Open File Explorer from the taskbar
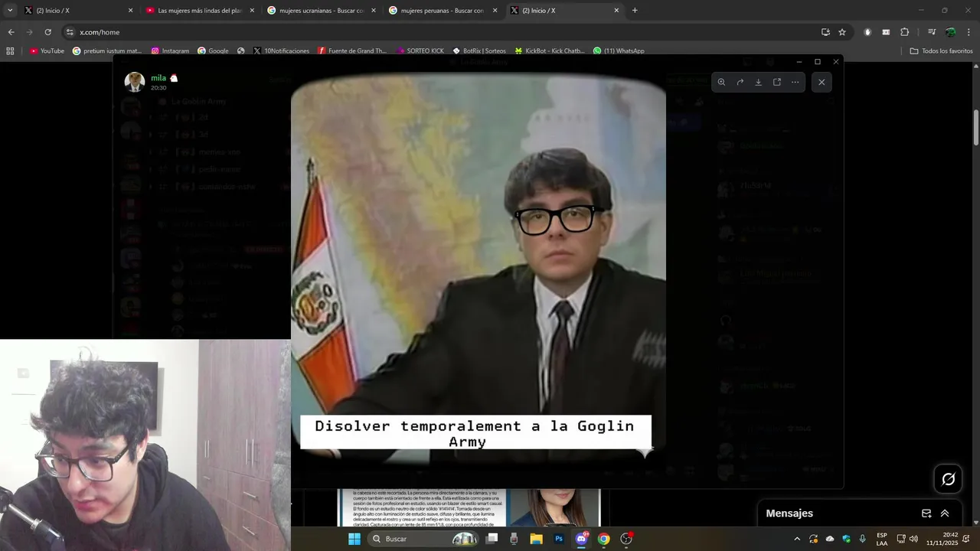 pyautogui.click(x=536, y=539)
